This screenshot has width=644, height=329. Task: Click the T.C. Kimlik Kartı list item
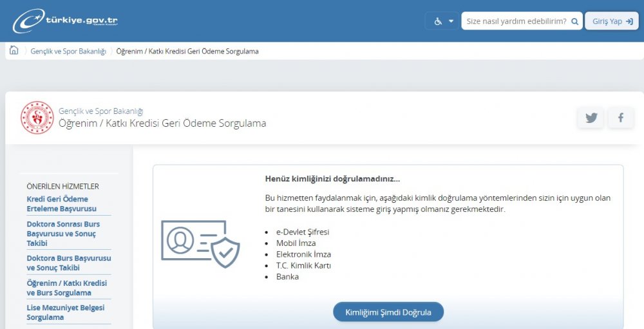point(303,265)
